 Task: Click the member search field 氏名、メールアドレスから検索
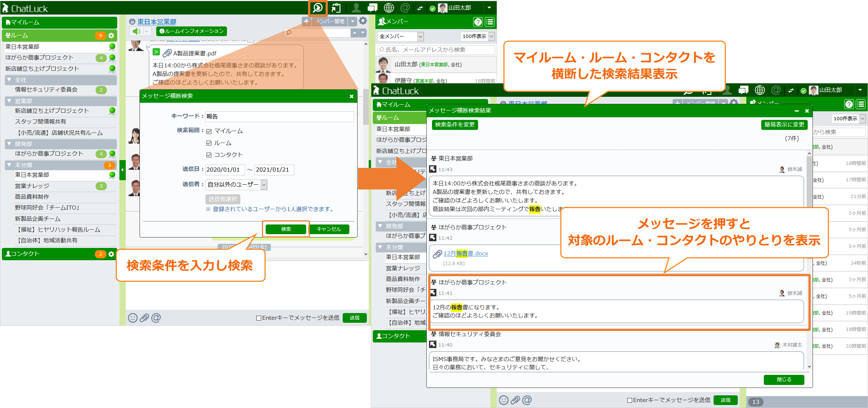click(x=436, y=50)
